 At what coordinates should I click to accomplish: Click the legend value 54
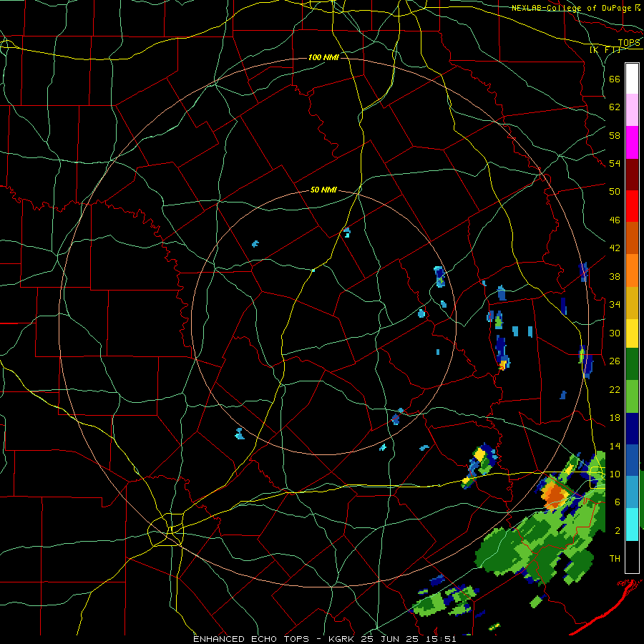pyautogui.click(x=615, y=163)
